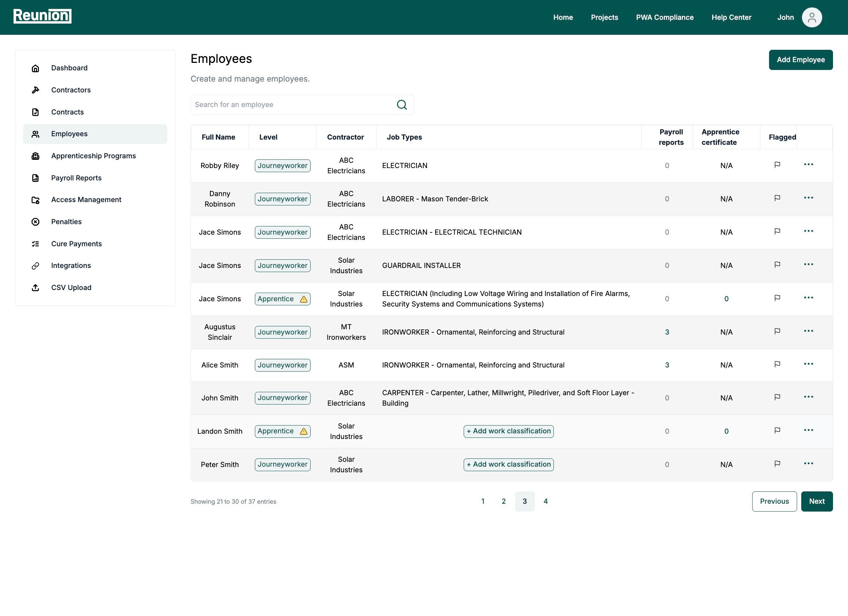This screenshot has height=616, width=848.
Task: Open Payroll Reports from the sidebar
Action: point(76,178)
